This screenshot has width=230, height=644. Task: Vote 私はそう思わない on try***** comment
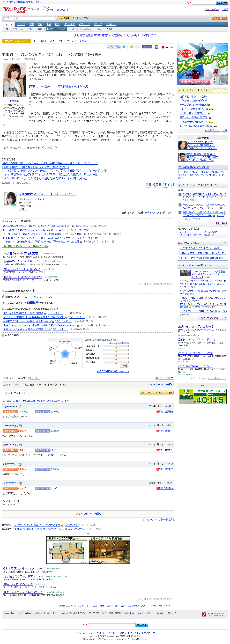point(43,412)
